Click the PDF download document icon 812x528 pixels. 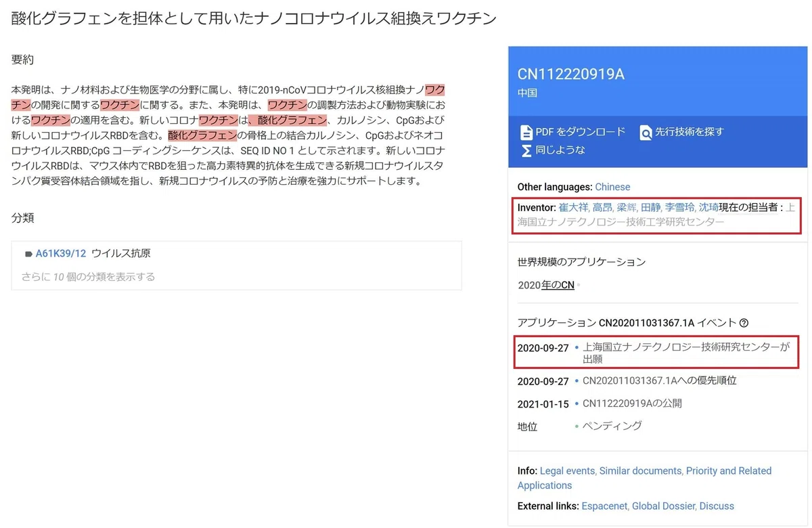[526, 132]
